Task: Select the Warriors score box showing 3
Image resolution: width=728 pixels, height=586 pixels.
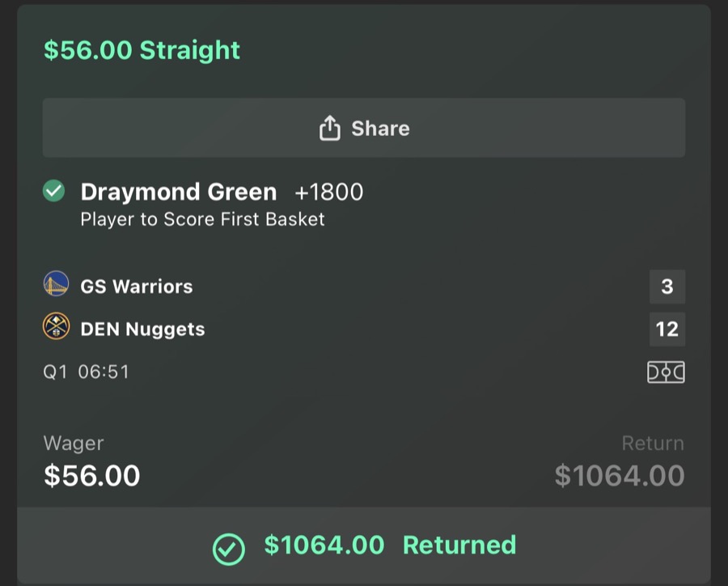Action: coord(667,286)
